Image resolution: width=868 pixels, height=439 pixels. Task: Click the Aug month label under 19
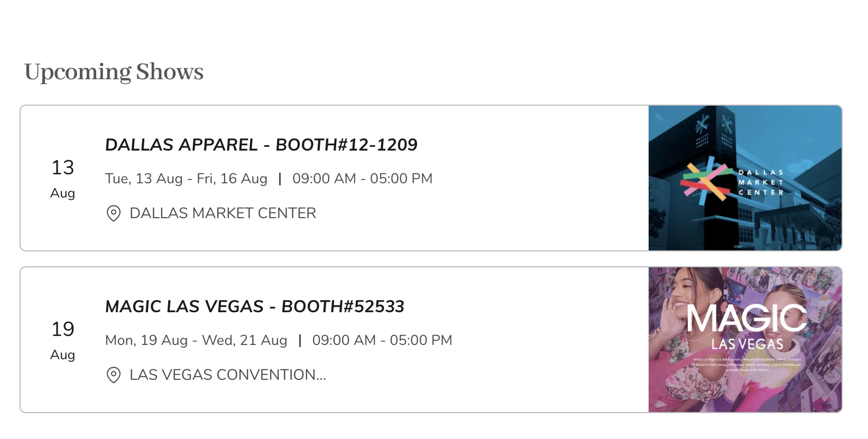click(63, 355)
